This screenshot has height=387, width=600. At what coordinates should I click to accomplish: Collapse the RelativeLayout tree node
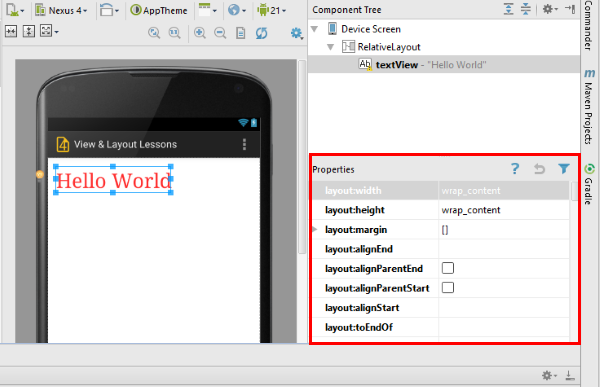click(x=331, y=47)
